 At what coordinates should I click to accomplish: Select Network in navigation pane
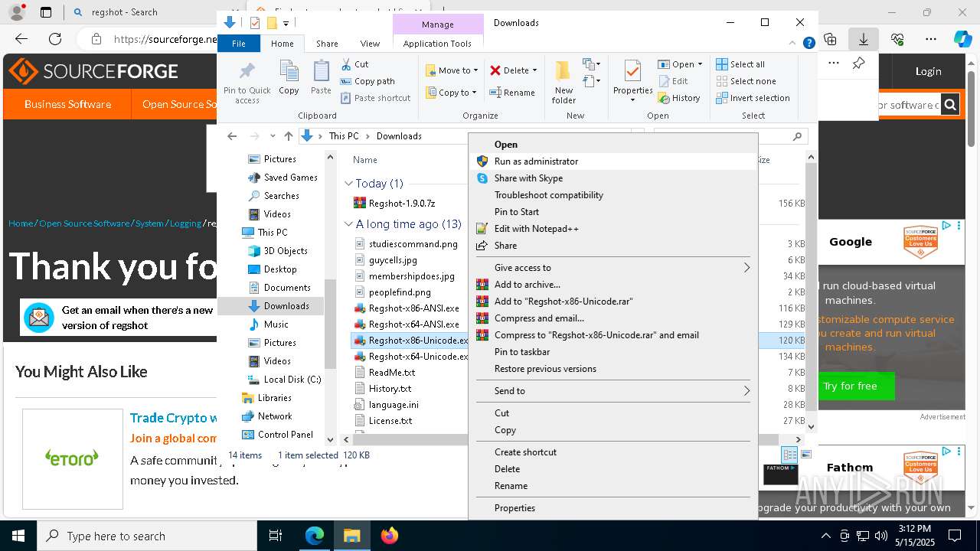click(x=274, y=416)
